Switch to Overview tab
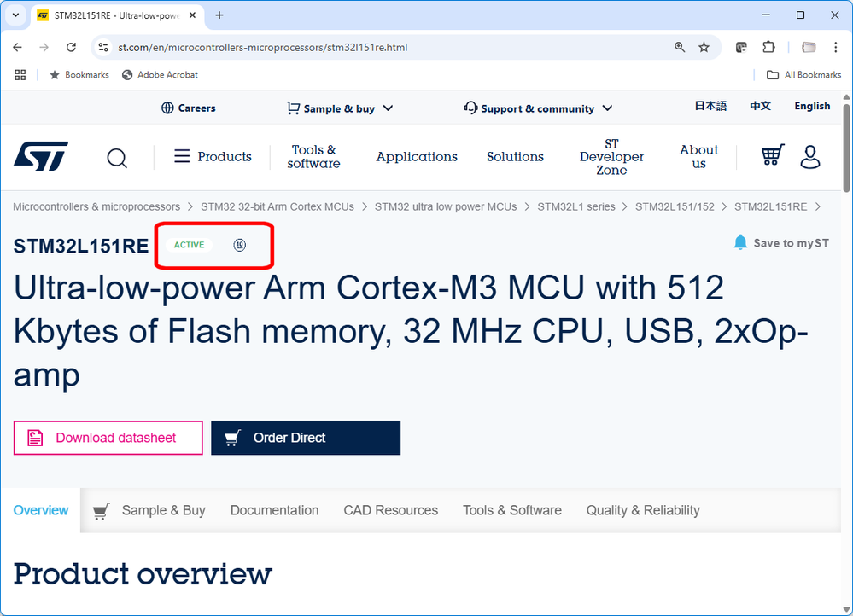 [x=41, y=510]
